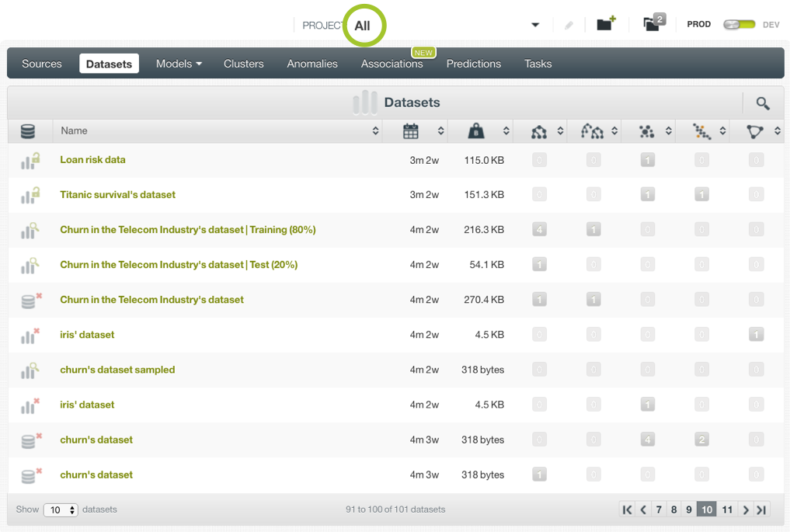Screen dimensions: 790x532
Task: Go to page 11 of datasets
Action: click(x=727, y=510)
